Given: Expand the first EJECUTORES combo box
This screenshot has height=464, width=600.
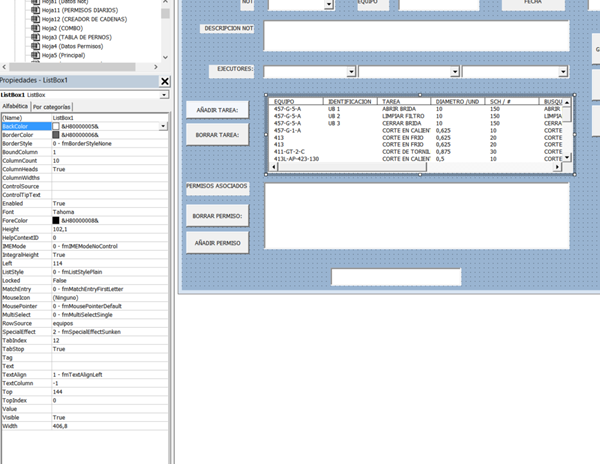Looking at the screenshot, I should point(351,71).
